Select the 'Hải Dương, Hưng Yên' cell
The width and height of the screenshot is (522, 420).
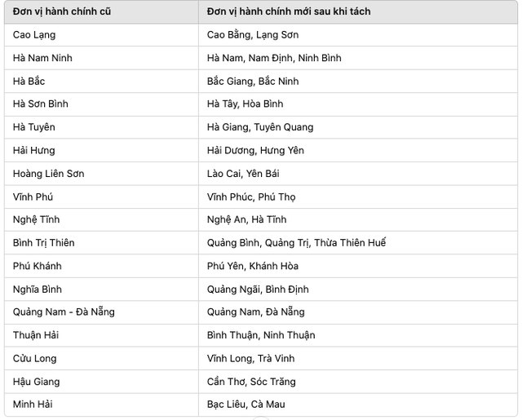click(254, 150)
